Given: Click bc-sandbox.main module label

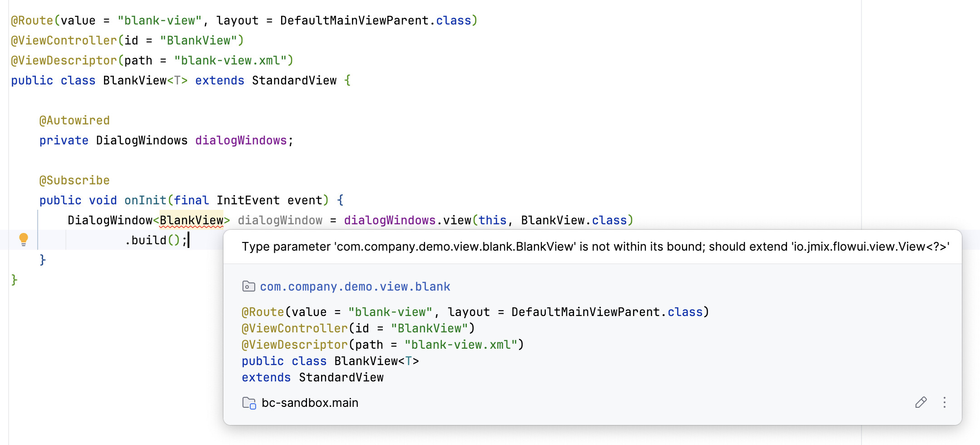Looking at the screenshot, I should click(x=310, y=403).
